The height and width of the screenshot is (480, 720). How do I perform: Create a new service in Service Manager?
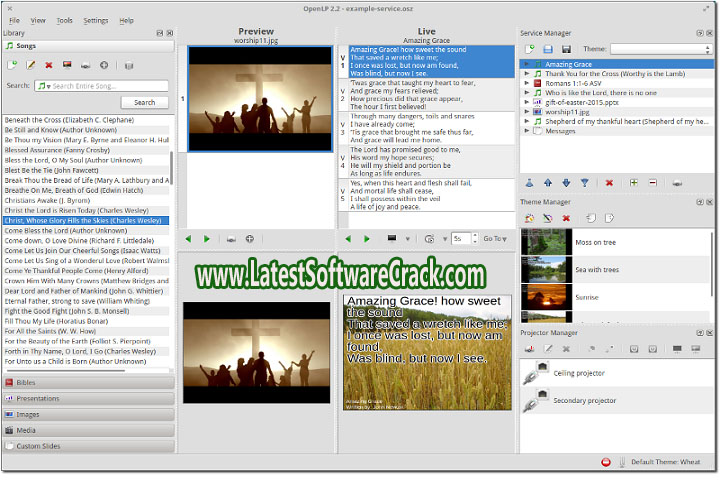click(529, 49)
